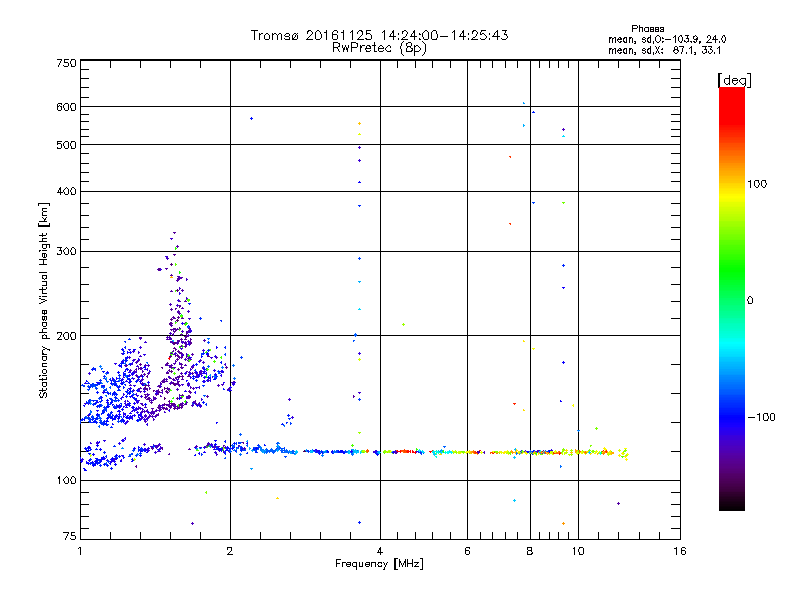Viewport: 800px width, 600px height.
Task: Click the '8' x-axis tick label
Action: click(x=530, y=551)
